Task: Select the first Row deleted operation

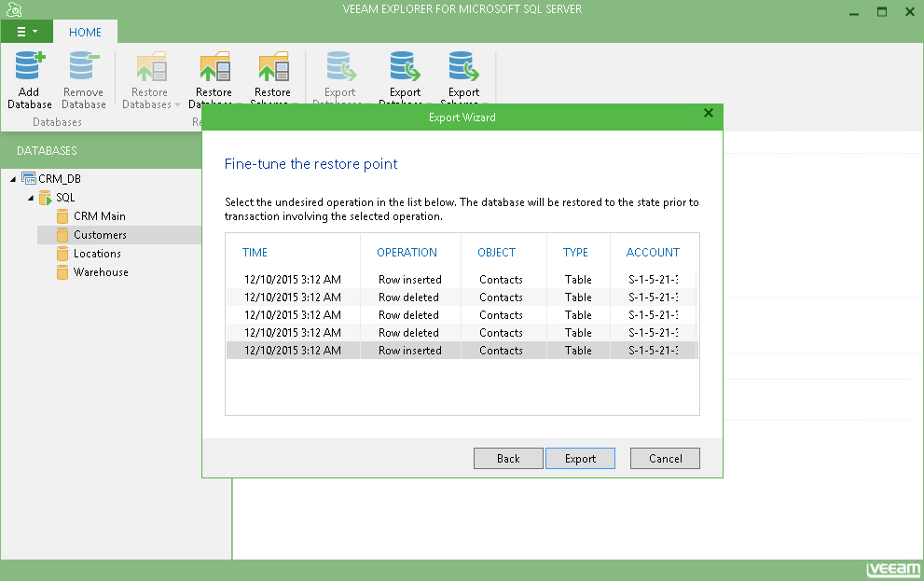Action: (x=461, y=297)
